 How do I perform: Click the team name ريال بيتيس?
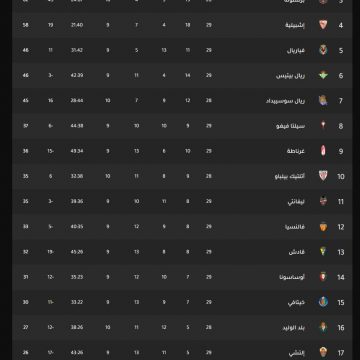(x=290, y=76)
